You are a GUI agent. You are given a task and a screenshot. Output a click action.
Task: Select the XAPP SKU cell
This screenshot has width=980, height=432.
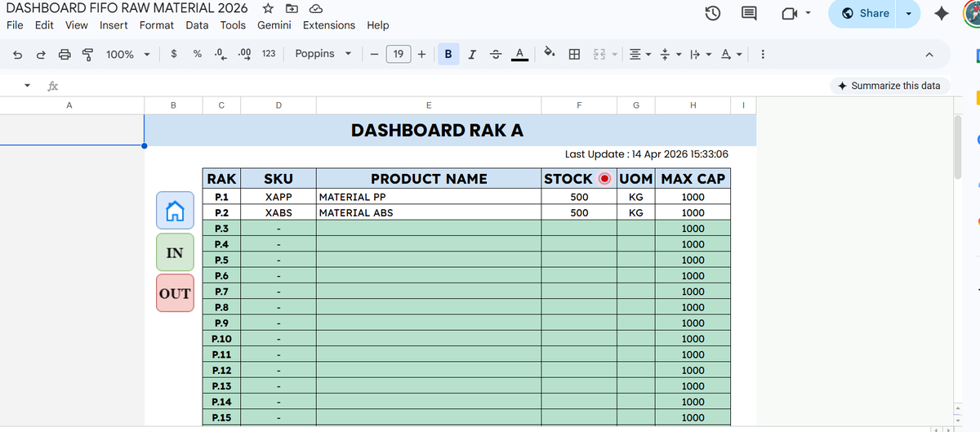coord(278,197)
